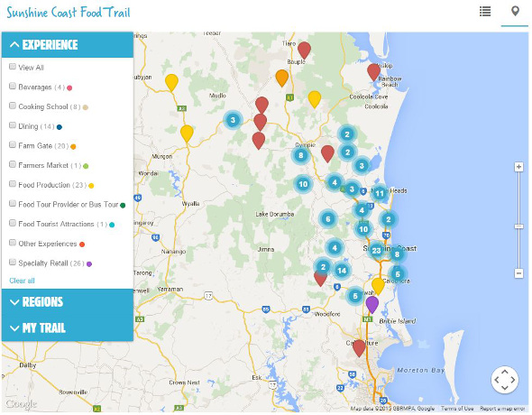532x415 pixels.
Task: Click the pink Beverages color dot
Action: (x=69, y=88)
